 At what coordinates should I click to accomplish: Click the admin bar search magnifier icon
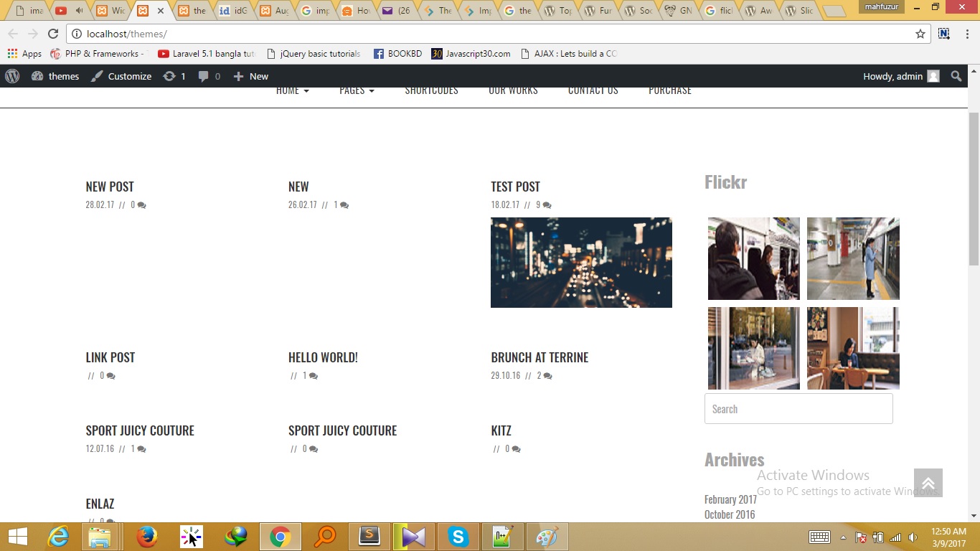click(956, 76)
